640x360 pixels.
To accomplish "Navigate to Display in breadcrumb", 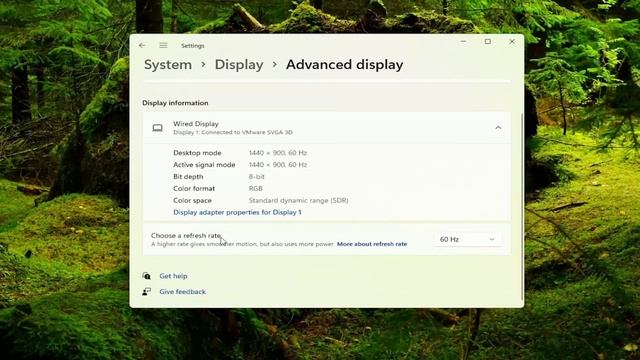I will (239, 64).
